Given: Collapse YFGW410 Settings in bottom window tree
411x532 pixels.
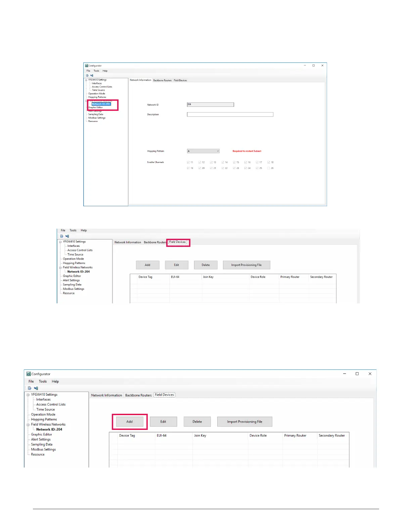Looking at the screenshot, I should click(28, 395).
